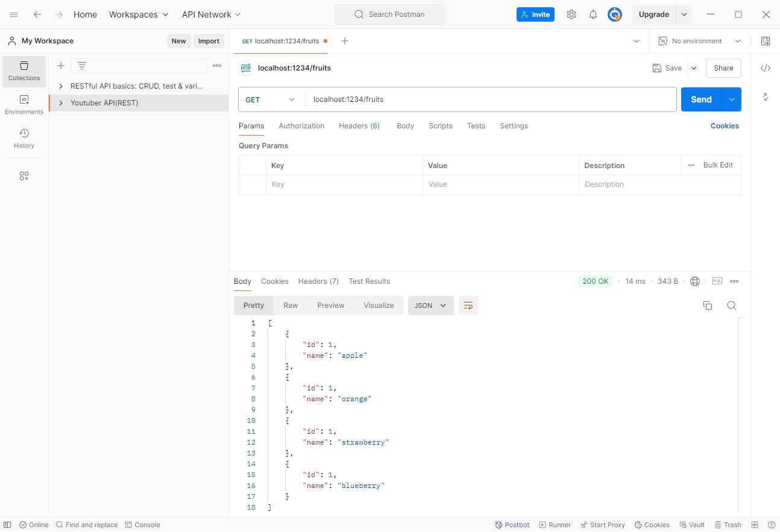Search within the response body
The height and width of the screenshot is (532, 780).
732,305
